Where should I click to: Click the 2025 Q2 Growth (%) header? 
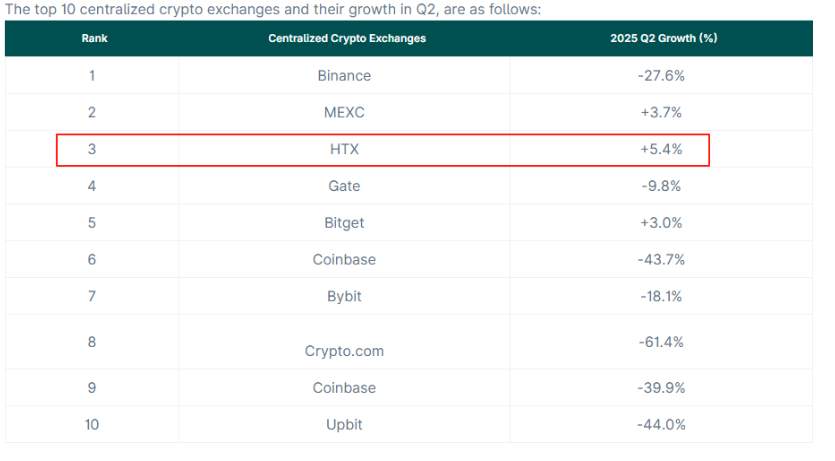[664, 38]
